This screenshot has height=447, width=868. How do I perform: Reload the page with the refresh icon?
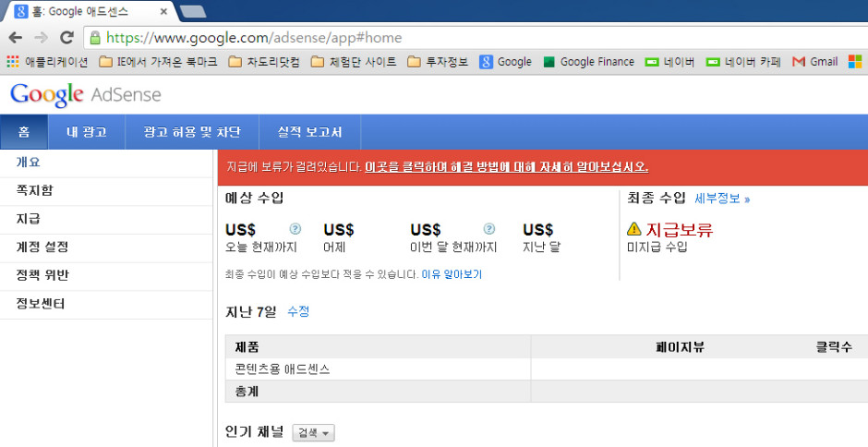67,38
